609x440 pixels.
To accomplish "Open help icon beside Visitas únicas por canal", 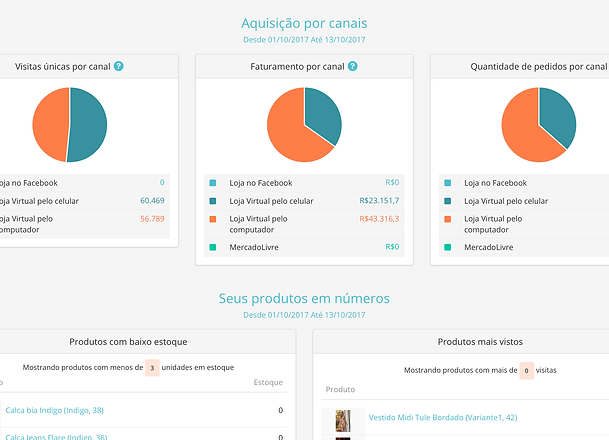I will pyautogui.click(x=118, y=66).
